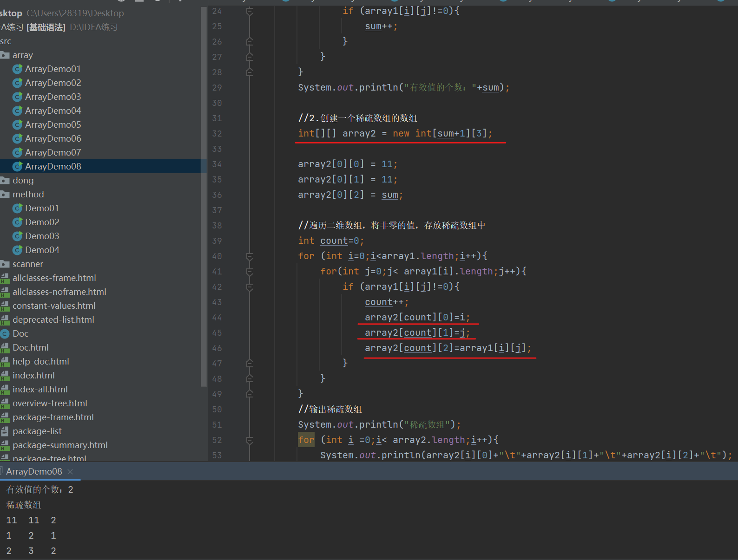Open Demo03 in the method package
Viewport: 738px width, 560px height.
tap(42, 236)
